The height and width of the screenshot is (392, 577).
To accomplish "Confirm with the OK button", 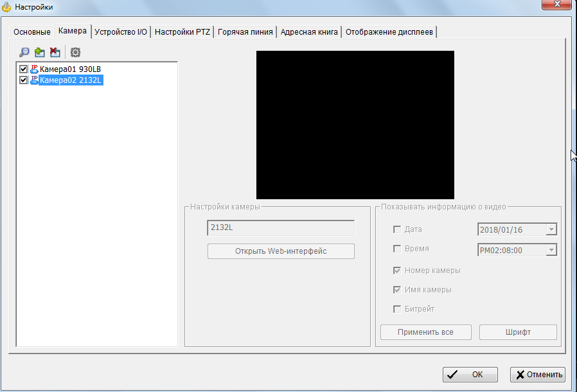I will [470, 375].
